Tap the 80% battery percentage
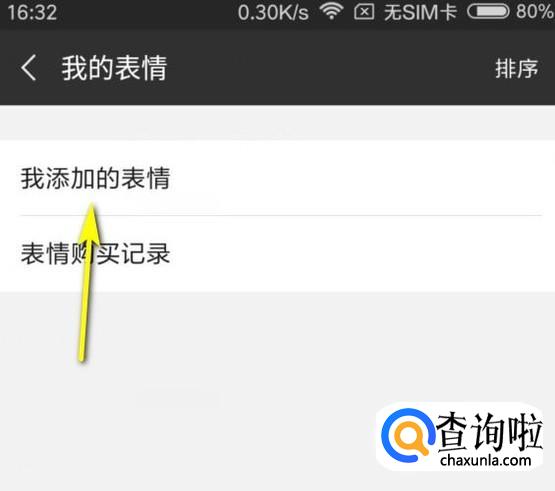 click(x=535, y=12)
